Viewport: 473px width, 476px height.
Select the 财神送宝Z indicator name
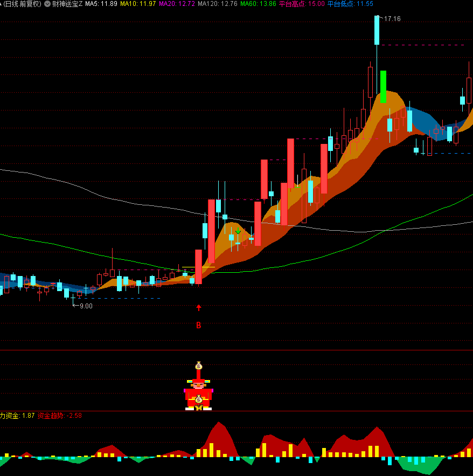[67, 4]
